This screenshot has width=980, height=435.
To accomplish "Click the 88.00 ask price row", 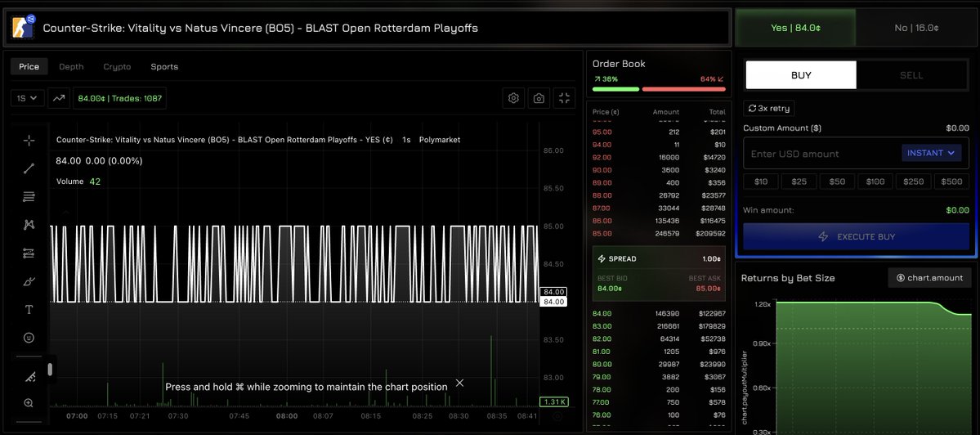I will 659,195.
